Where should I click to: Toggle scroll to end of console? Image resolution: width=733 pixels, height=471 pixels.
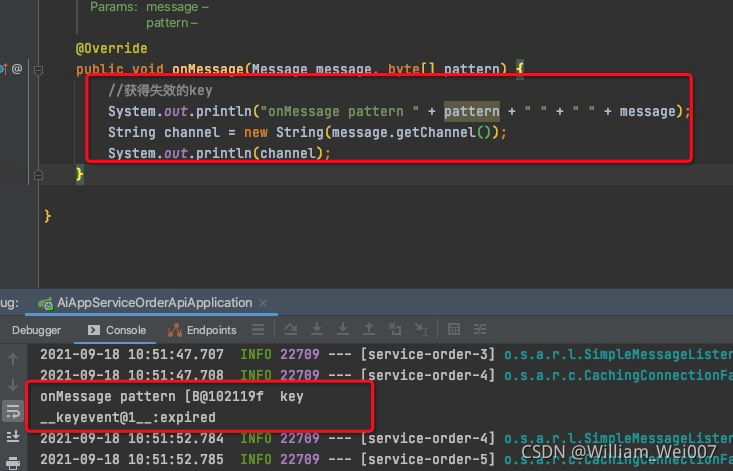click(13, 436)
